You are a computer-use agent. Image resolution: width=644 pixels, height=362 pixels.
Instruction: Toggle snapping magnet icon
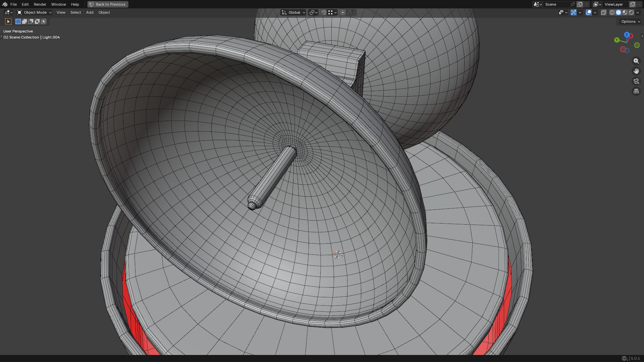[x=324, y=12]
